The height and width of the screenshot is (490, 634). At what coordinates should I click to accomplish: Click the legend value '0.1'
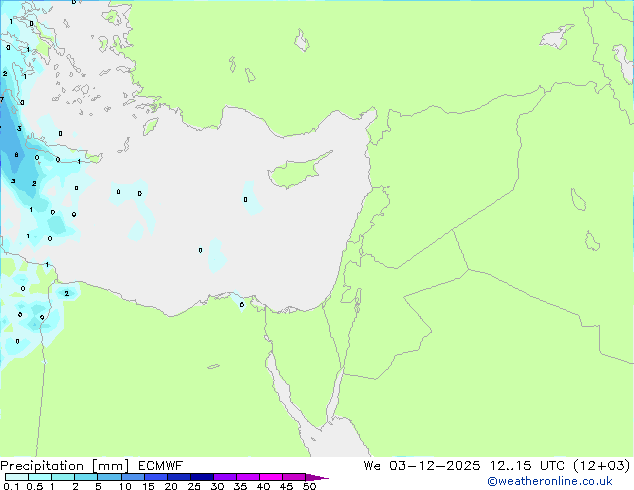(11, 486)
